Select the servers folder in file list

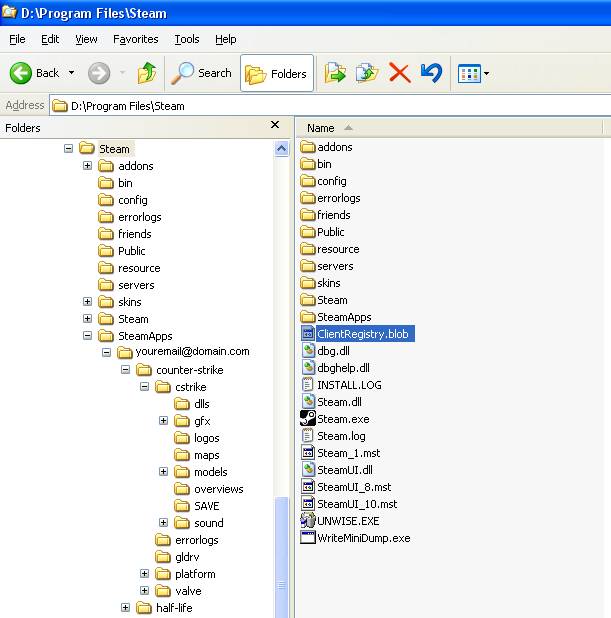pos(327,266)
